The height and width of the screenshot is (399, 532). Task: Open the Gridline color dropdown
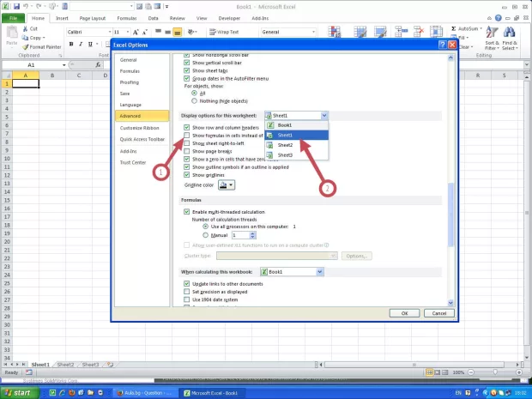click(x=227, y=184)
